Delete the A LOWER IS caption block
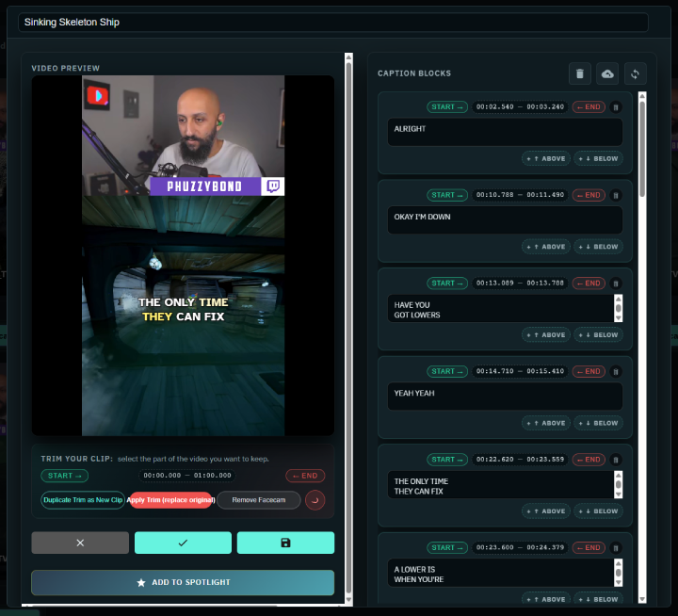 click(x=616, y=547)
